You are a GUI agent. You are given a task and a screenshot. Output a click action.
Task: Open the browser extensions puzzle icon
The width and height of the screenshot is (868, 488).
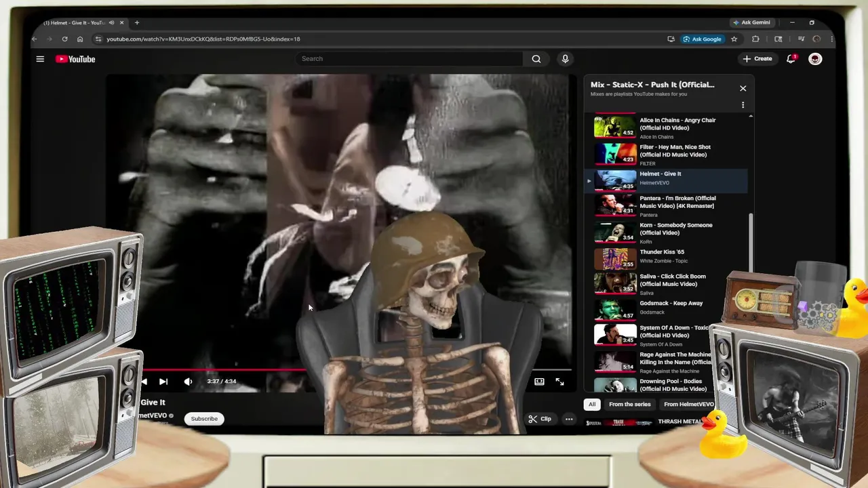755,39
